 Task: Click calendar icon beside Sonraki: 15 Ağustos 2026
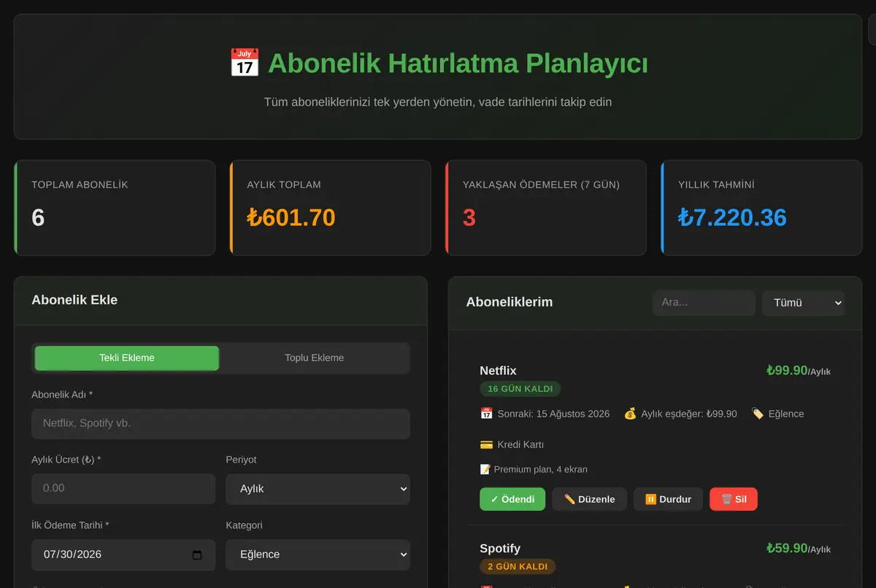coord(486,414)
